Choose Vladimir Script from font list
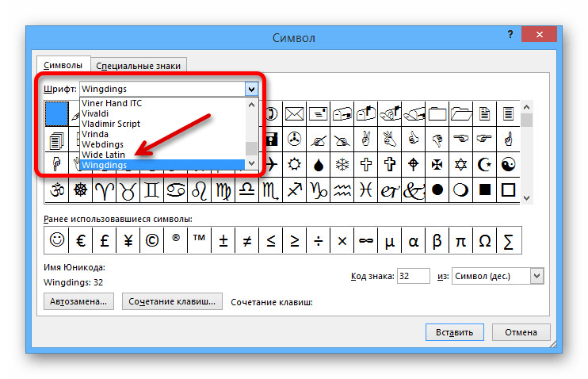This screenshot has height=379, width=588. [x=162, y=124]
